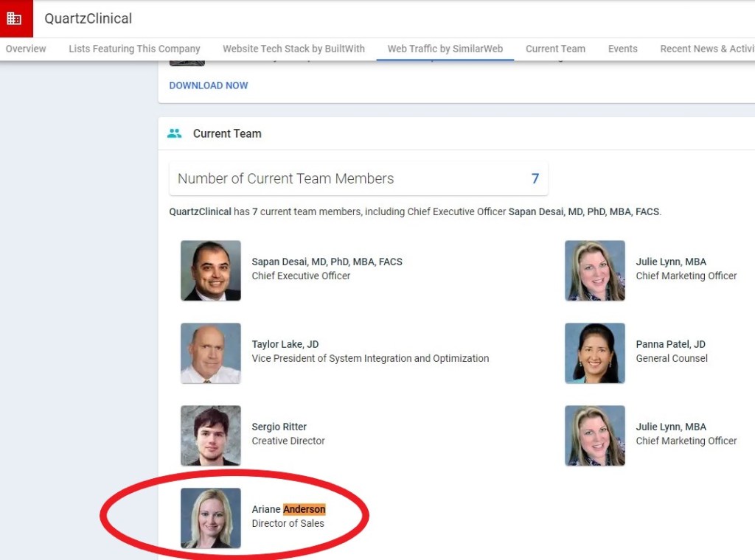Viewport: 755px width, 560px height.
Task: Open Panna Patel, JD name link
Action: [x=670, y=344]
